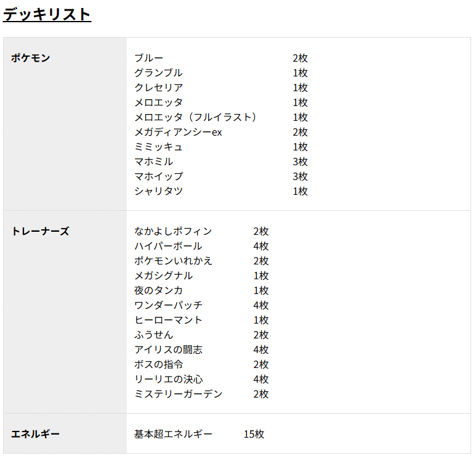The height and width of the screenshot is (458, 476).
Task: Click the 1枚 count beside ヒーローマント
Action: click(261, 320)
